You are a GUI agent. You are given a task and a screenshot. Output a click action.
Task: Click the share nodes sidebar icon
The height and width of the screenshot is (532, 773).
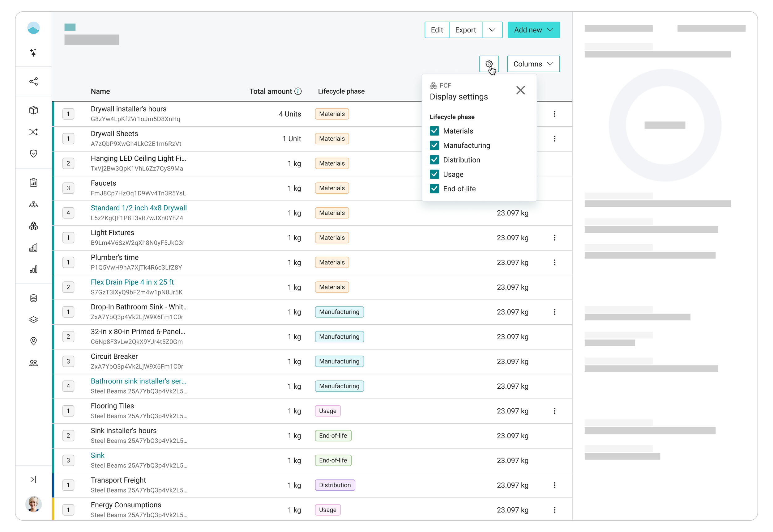tap(33, 81)
